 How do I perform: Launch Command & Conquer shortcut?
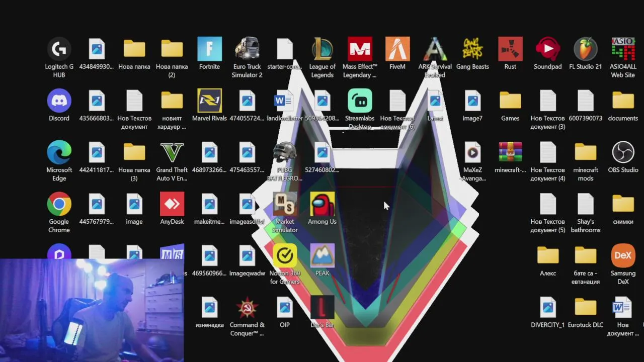247,316
